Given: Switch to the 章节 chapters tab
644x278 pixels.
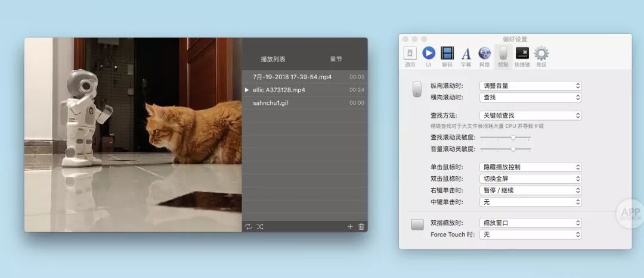Looking at the screenshot, I should click(336, 59).
